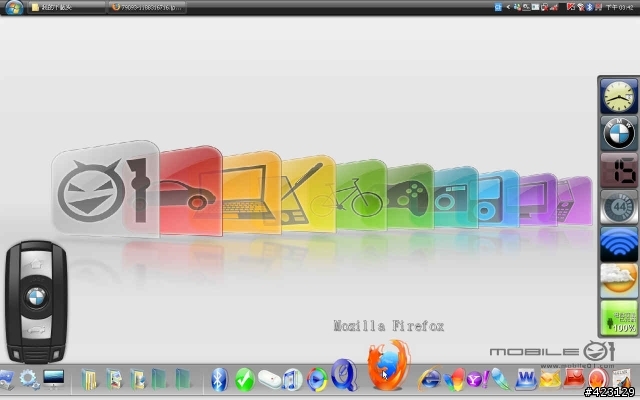640x400 pixels.
Task: Launch Yahoo Messenger dock icon
Action: (477, 380)
